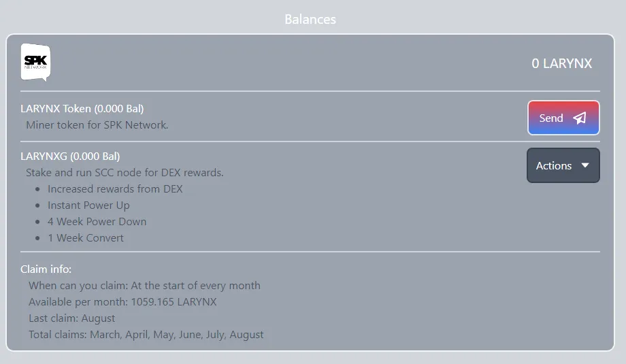Image resolution: width=626 pixels, height=364 pixels.
Task: Click the Instant Power Up bullet item
Action: tap(88, 205)
